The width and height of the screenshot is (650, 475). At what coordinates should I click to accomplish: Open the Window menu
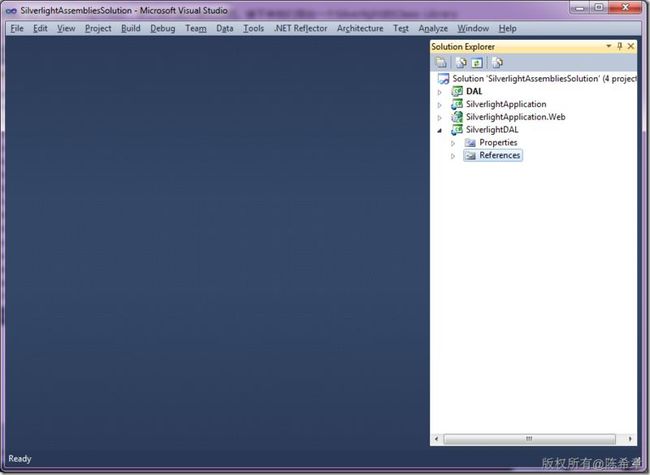click(473, 28)
